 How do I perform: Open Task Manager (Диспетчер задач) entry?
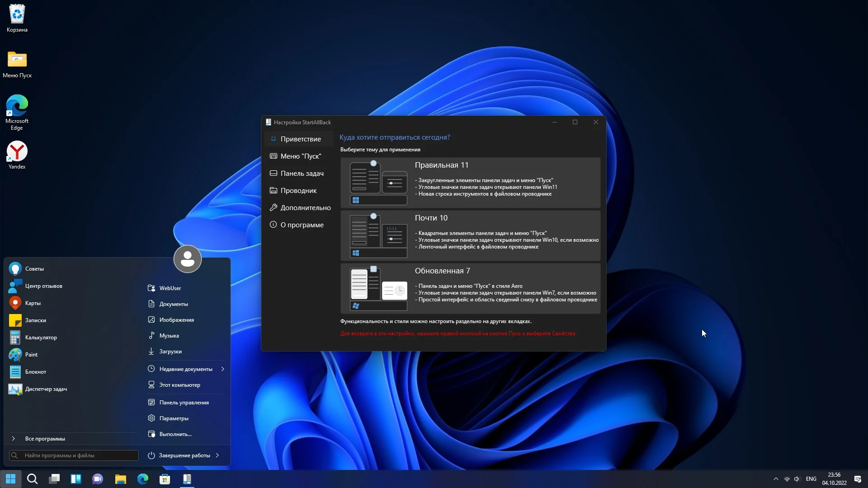coord(45,389)
